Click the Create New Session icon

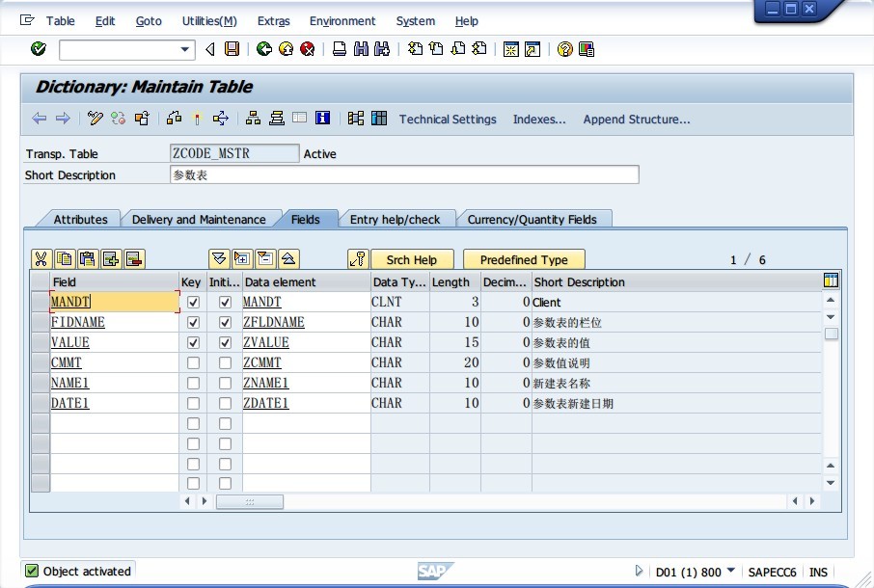click(x=510, y=49)
